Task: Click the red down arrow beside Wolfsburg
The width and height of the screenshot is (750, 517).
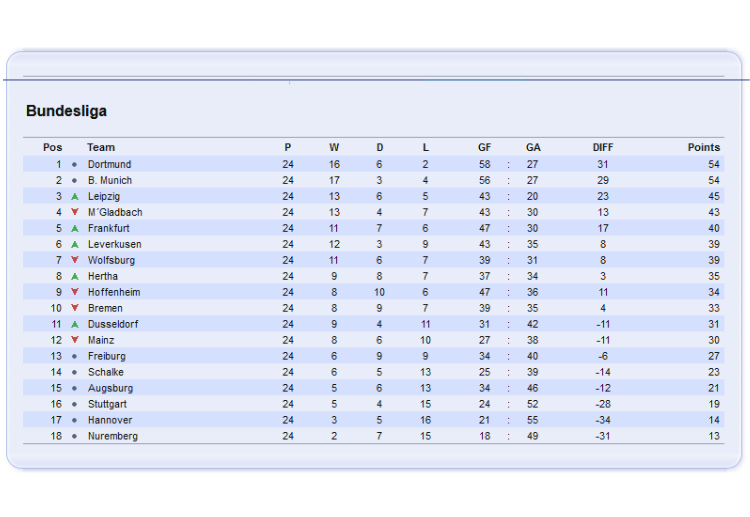Action: pos(74,261)
